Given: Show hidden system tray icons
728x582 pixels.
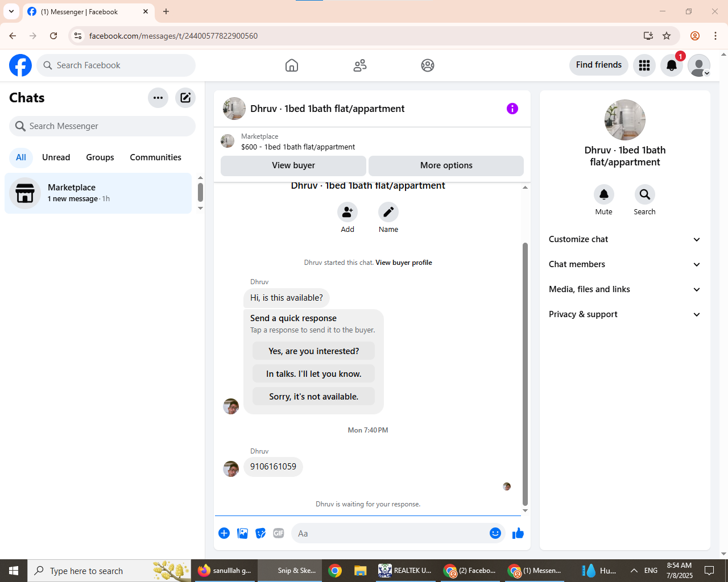Looking at the screenshot, I should [634, 571].
